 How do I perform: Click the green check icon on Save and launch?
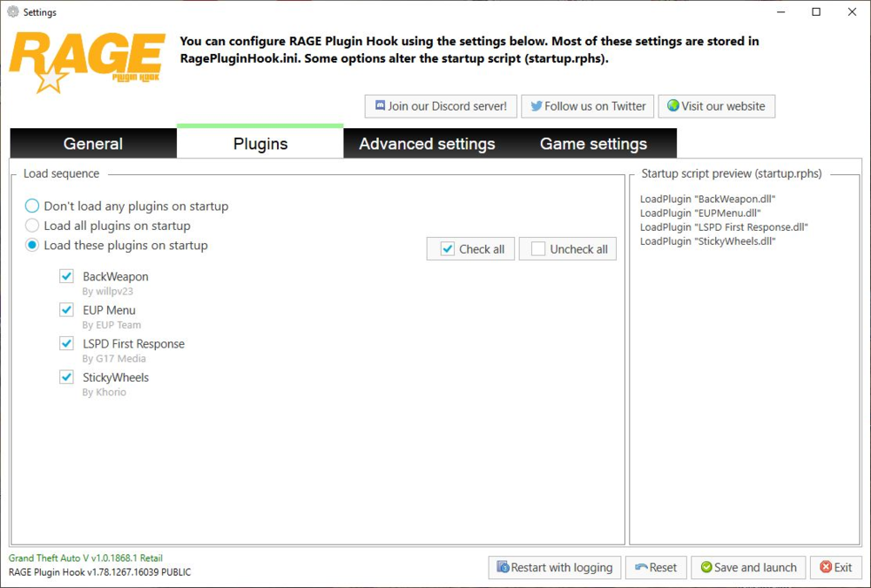pos(706,567)
